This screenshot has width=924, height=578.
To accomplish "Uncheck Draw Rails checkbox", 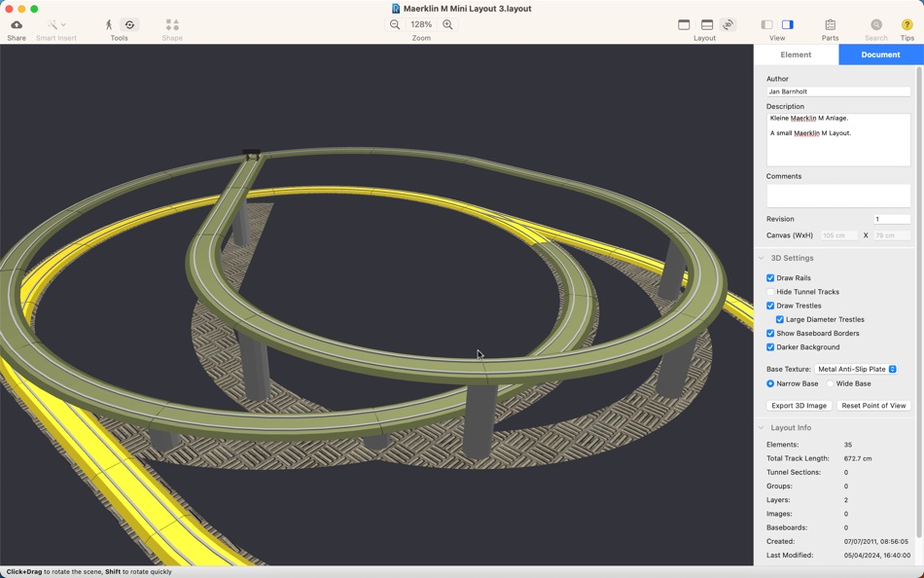I will (x=770, y=277).
